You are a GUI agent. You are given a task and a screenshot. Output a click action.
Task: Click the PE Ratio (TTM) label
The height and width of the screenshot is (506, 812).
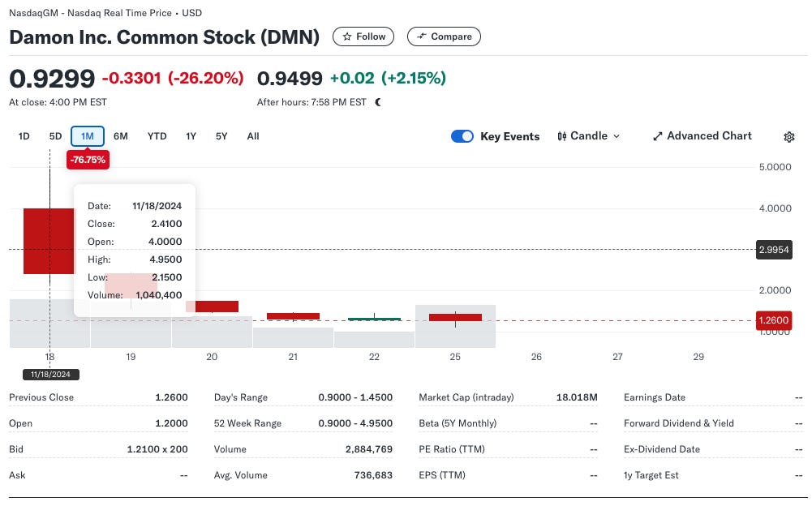[452, 449]
